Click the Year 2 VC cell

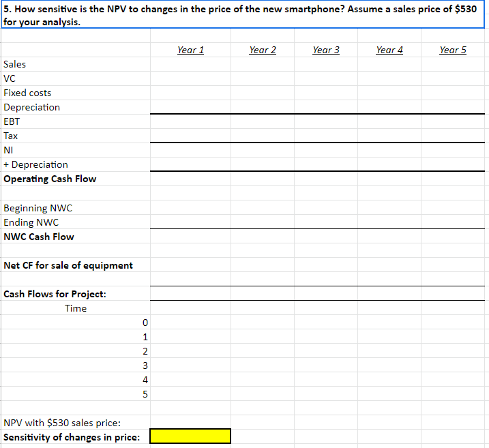263,78
